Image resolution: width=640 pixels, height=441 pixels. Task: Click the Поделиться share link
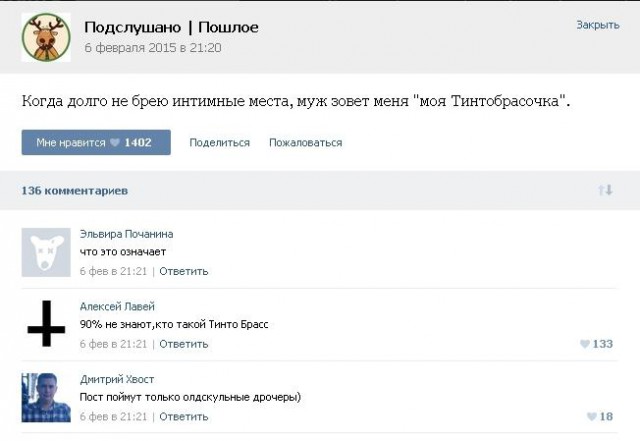(219, 143)
